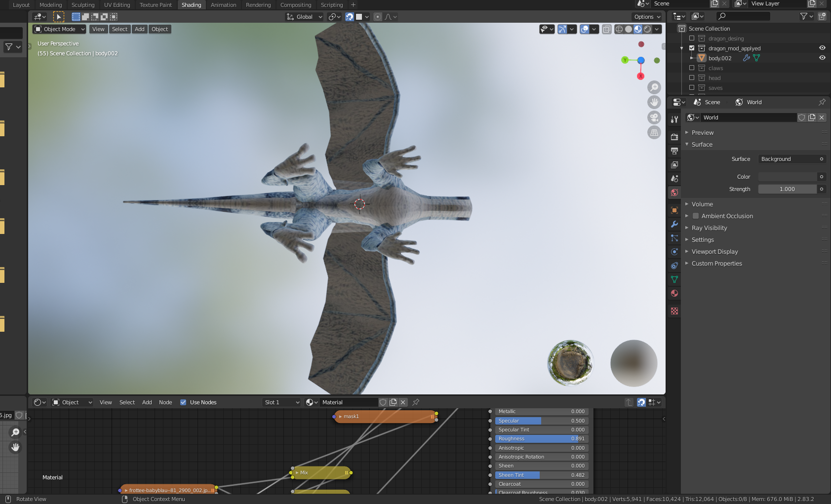Open the Material Properties tab
The width and height of the screenshot is (831, 504).
coord(674,293)
